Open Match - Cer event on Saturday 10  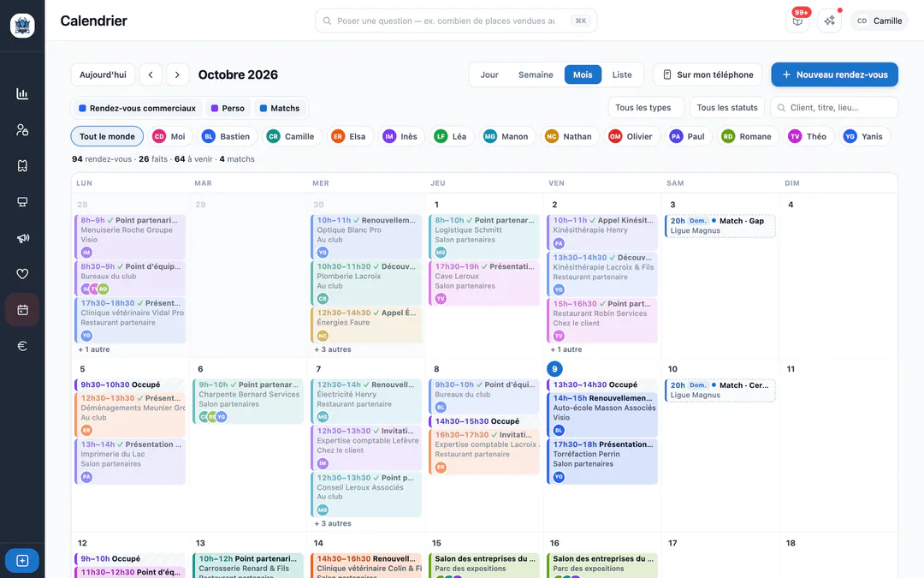pyautogui.click(x=720, y=390)
